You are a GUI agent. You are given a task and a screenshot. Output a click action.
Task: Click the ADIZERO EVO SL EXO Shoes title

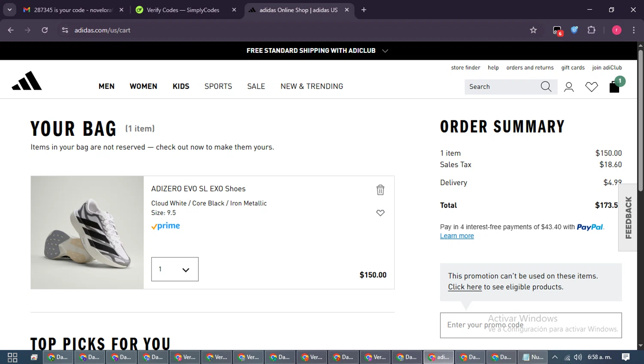[198, 189]
